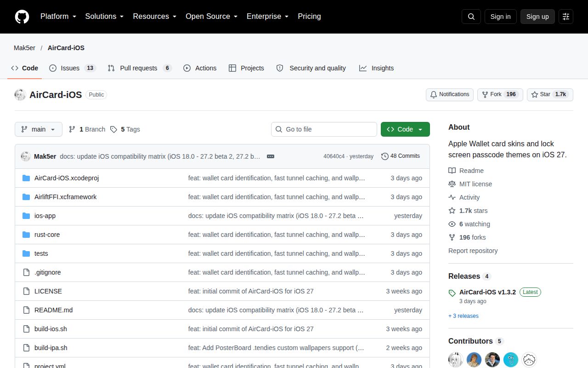The image size is (588, 368).
Task: Click the Tags label icon
Action: (114, 129)
